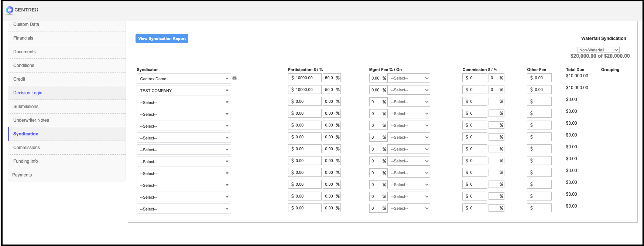This screenshot has width=644, height=246.
Task: Click the Total Due column header
Action: point(575,70)
